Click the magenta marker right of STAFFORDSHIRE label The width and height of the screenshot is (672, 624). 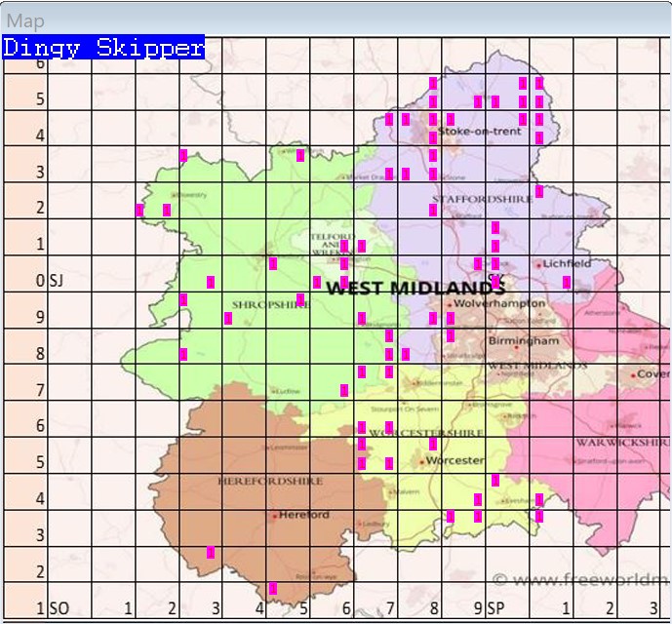point(539,191)
